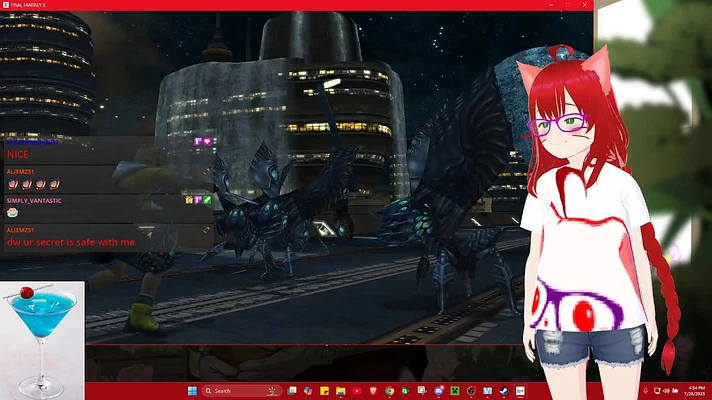Open Discord from the taskbar

[x=439, y=391]
